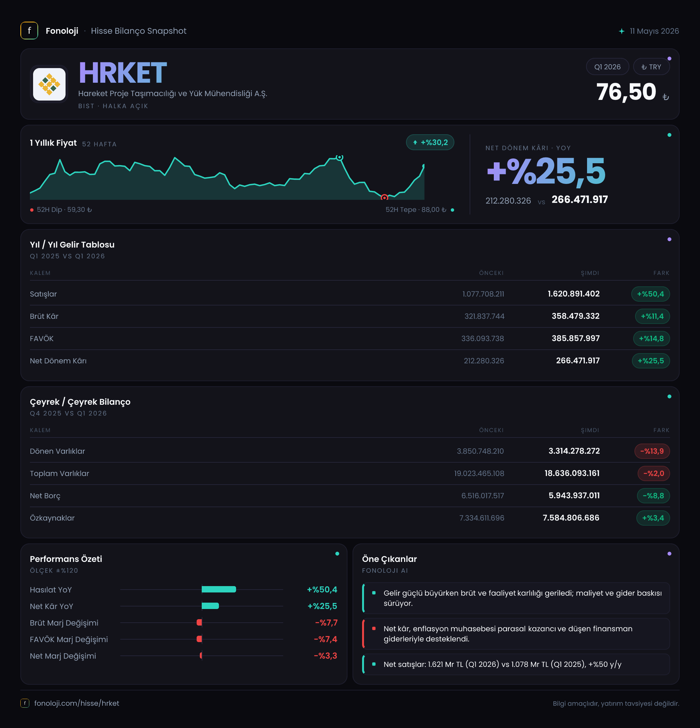Click the Net Borç previous value 6.516.017.517
700x728 pixels.
(483, 495)
